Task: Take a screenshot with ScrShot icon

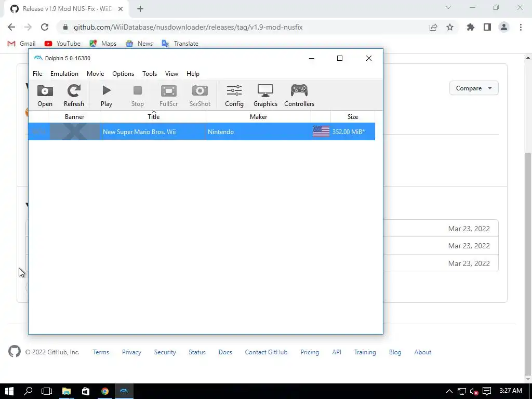Action: [200, 96]
